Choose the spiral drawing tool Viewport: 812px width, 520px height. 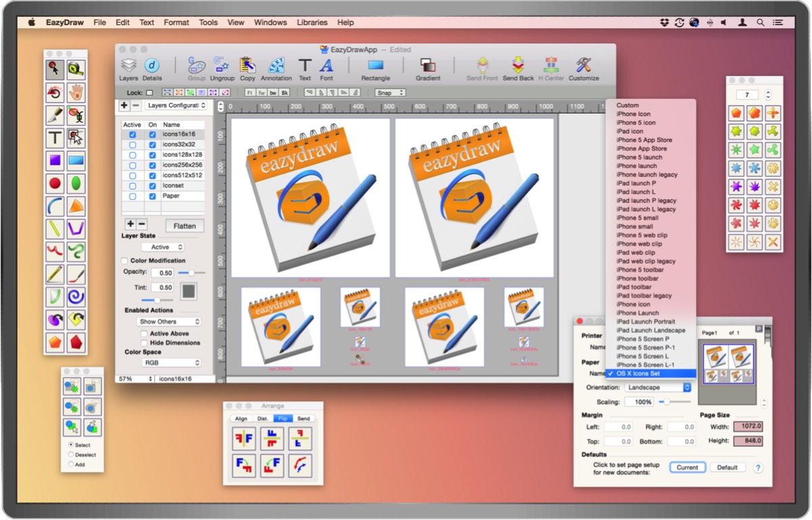76,297
